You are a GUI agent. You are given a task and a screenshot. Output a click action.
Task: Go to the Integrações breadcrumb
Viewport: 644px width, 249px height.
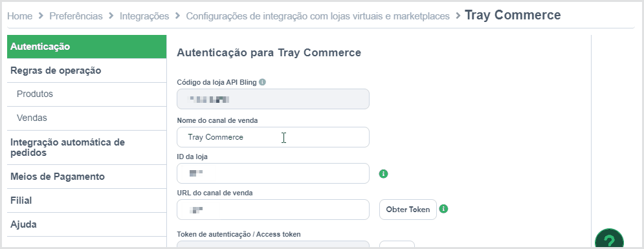pos(144,16)
